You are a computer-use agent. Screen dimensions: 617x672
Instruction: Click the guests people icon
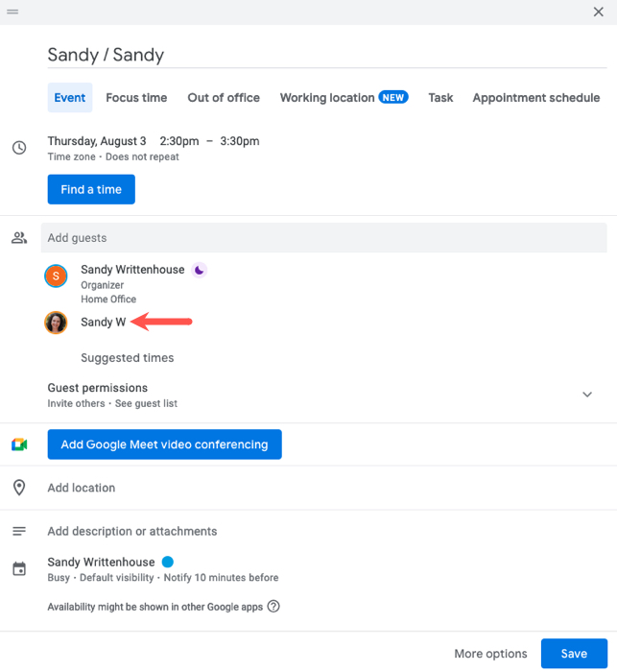(x=19, y=238)
